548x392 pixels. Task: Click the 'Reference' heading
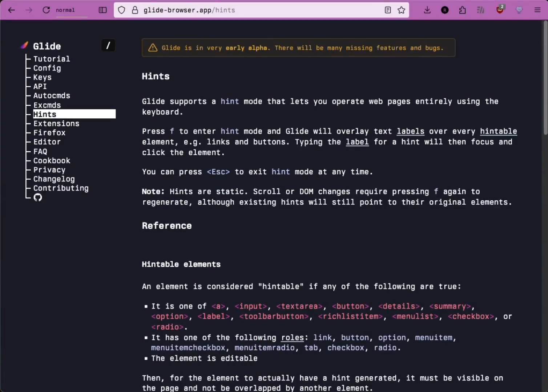click(x=167, y=226)
